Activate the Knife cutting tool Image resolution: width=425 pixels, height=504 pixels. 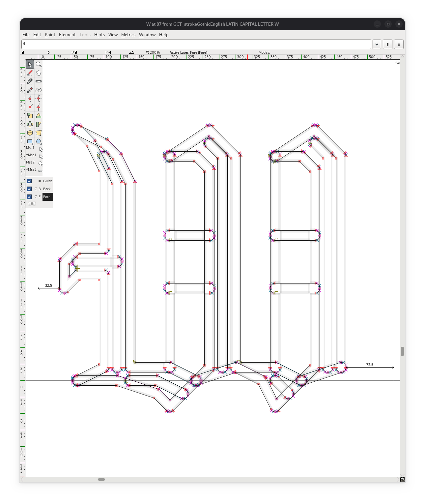[30, 81]
